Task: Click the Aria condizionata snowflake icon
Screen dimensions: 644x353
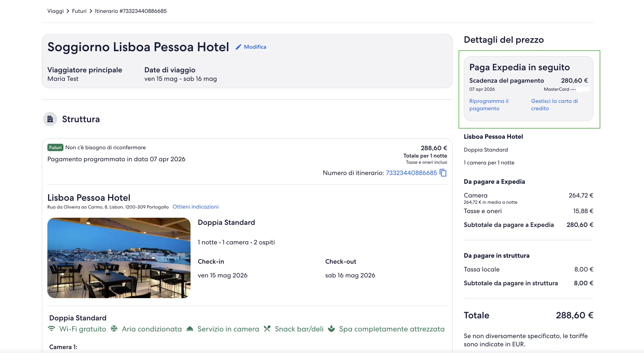Action: click(x=114, y=329)
